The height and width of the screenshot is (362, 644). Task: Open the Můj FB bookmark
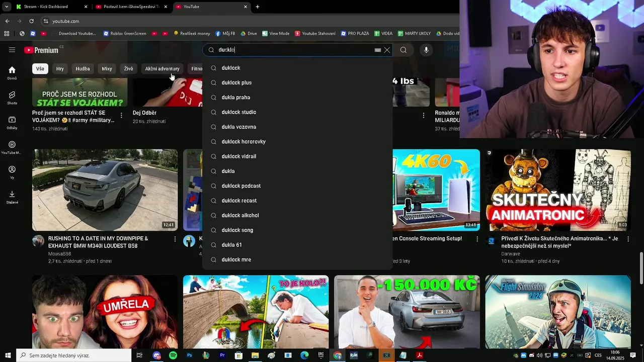225,34
